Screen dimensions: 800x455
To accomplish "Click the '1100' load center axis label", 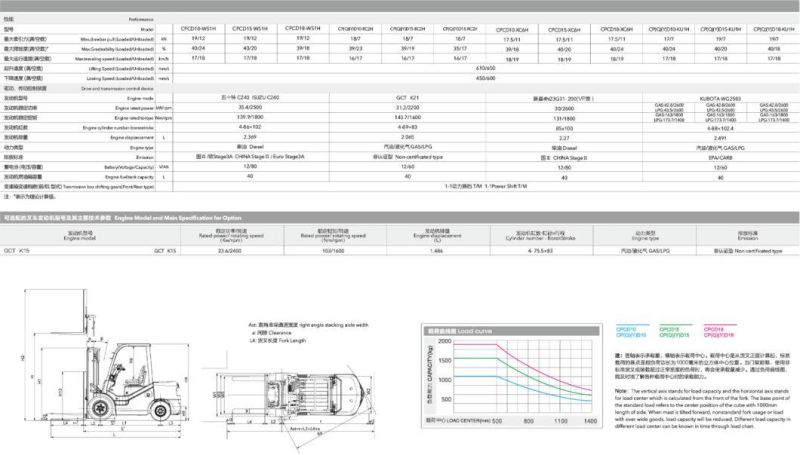I will tap(560, 421).
